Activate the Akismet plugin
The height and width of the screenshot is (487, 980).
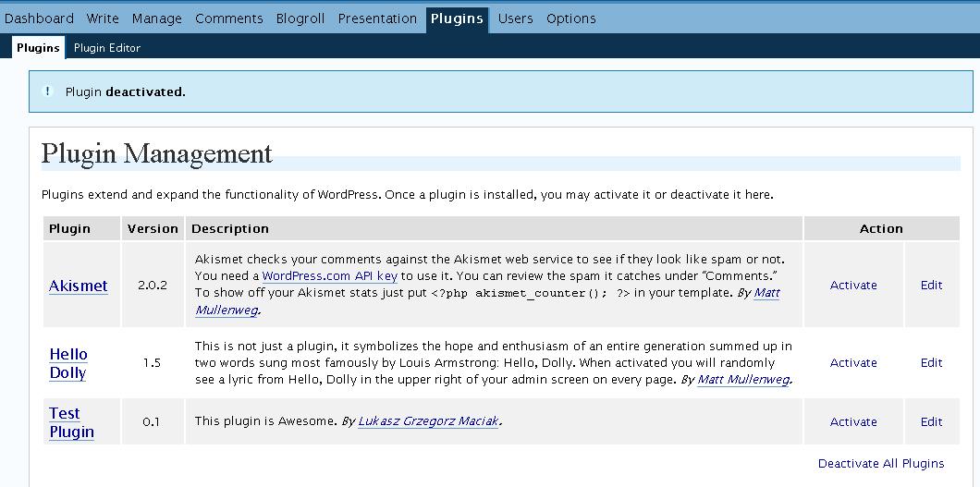(x=853, y=286)
